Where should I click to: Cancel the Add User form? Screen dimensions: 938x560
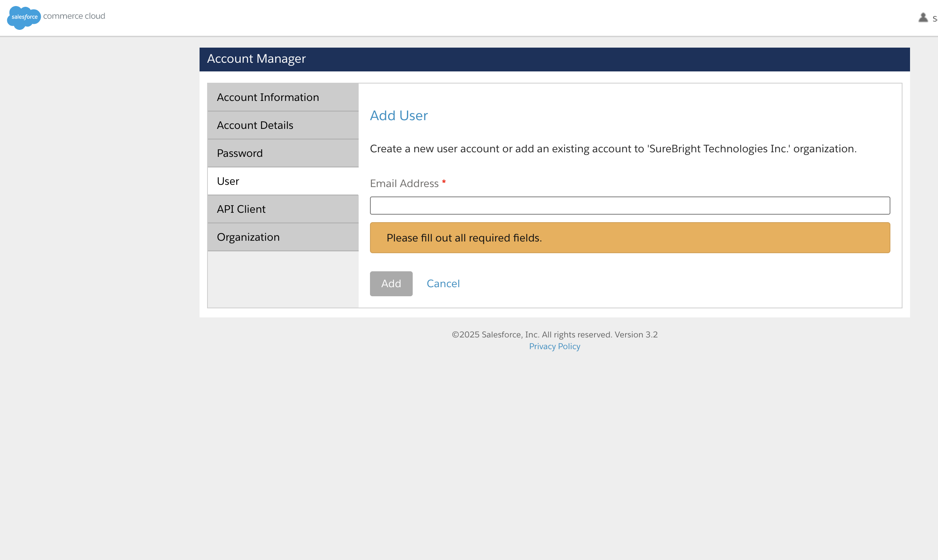(x=443, y=283)
